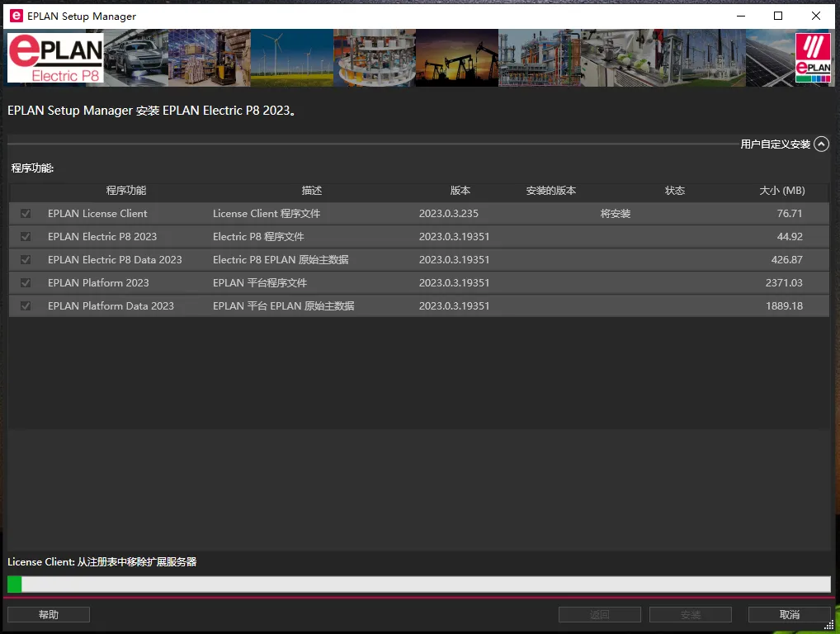Click the 大小 (MB) column header

click(x=782, y=190)
